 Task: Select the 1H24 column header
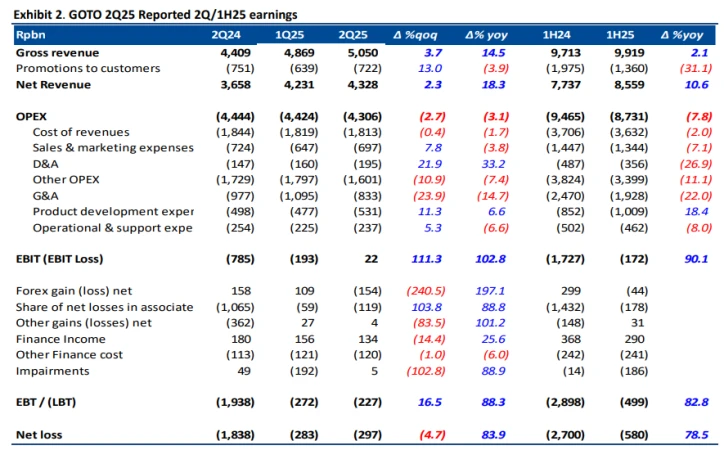(x=557, y=35)
